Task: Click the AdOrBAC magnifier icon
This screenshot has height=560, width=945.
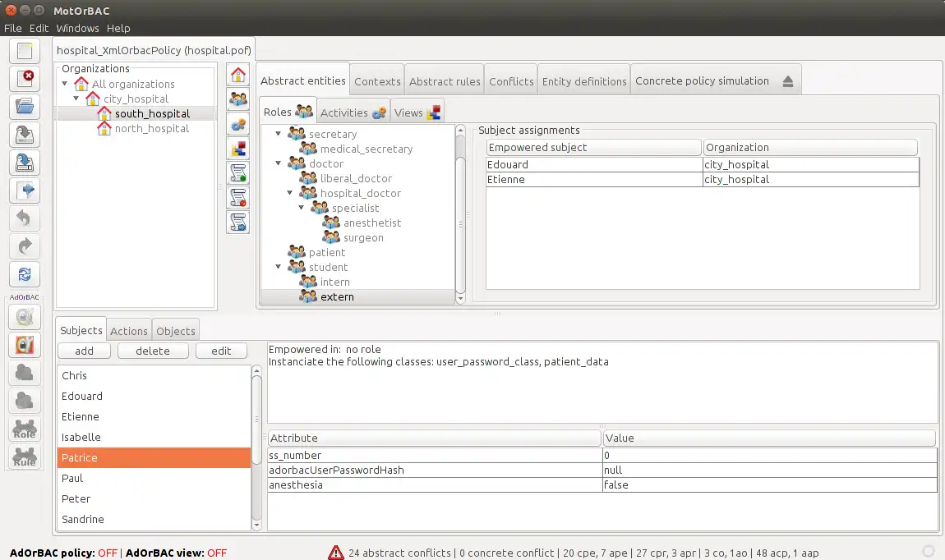Action: 25,317
